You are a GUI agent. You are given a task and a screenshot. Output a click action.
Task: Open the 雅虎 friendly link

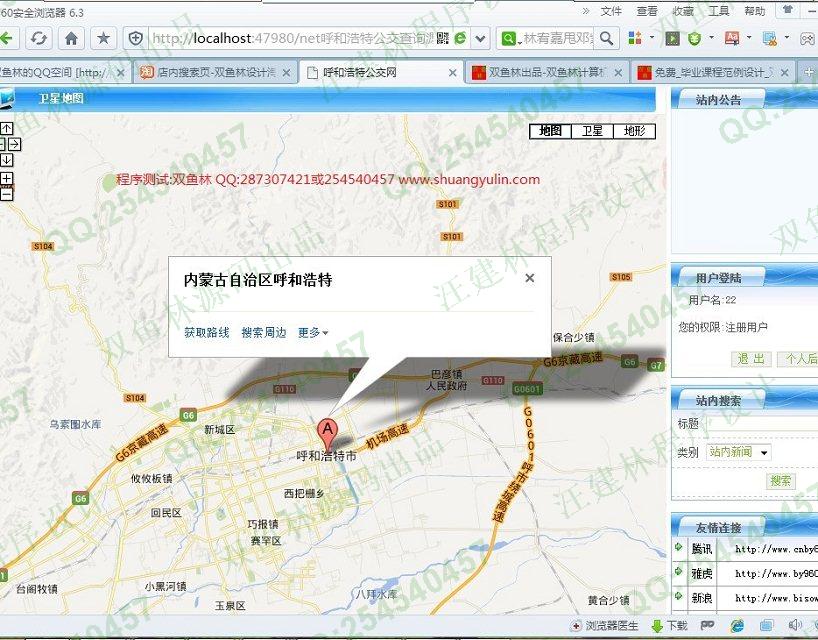click(702, 574)
